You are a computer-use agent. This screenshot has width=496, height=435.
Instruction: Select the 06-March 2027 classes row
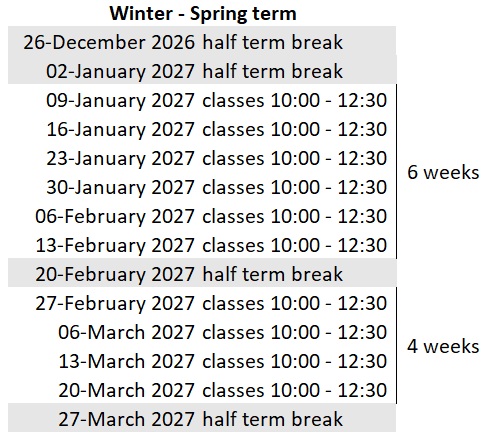pos(202,332)
